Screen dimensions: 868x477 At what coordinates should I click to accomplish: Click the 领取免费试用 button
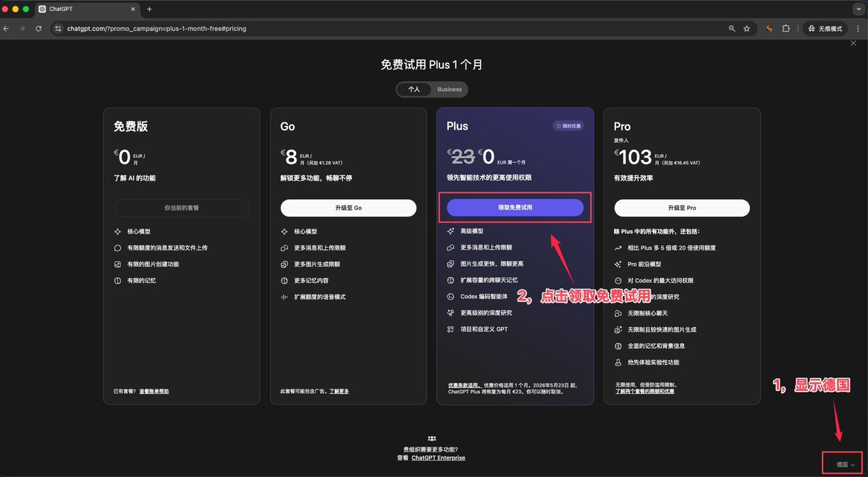pyautogui.click(x=515, y=208)
